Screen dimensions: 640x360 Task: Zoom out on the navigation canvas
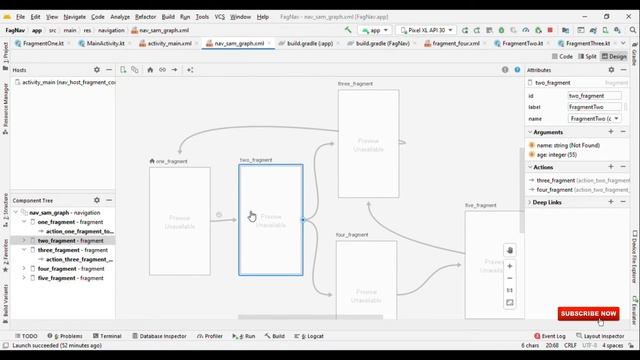coord(509,278)
